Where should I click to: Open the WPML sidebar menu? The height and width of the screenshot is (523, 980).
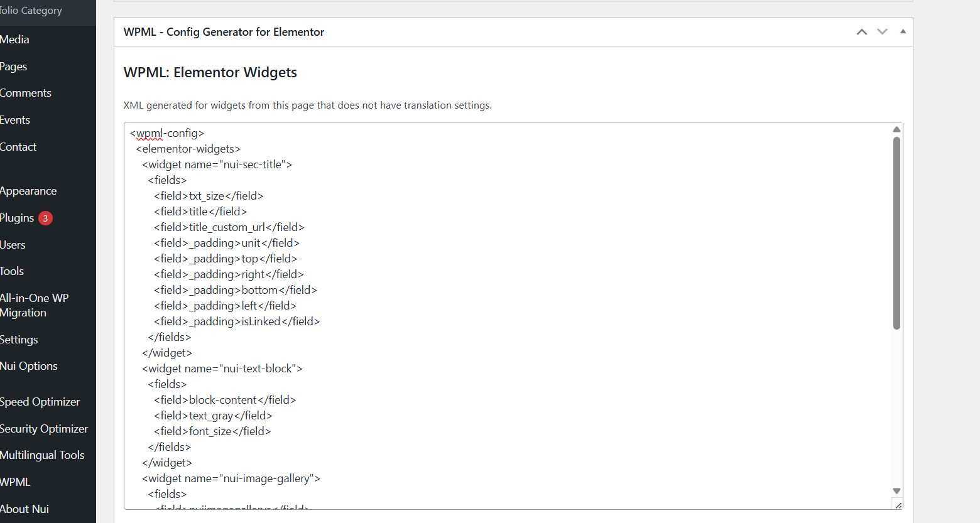[15, 482]
